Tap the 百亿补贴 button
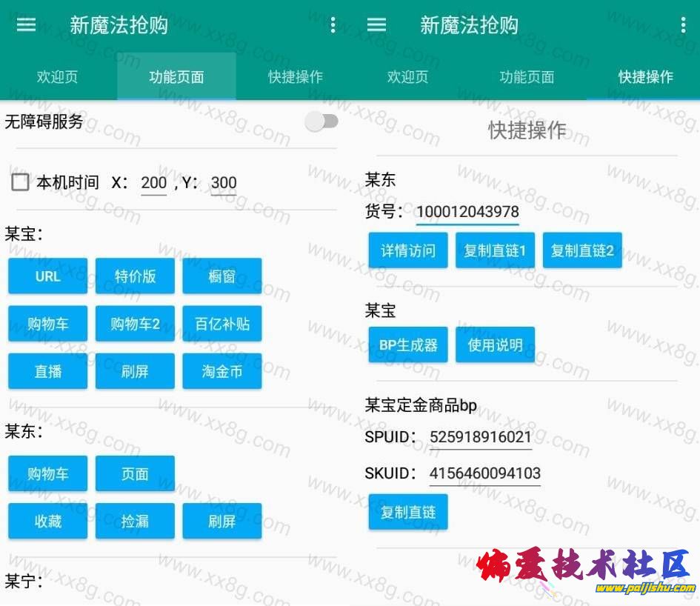This screenshot has width=700, height=606. pyautogui.click(x=222, y=324)
